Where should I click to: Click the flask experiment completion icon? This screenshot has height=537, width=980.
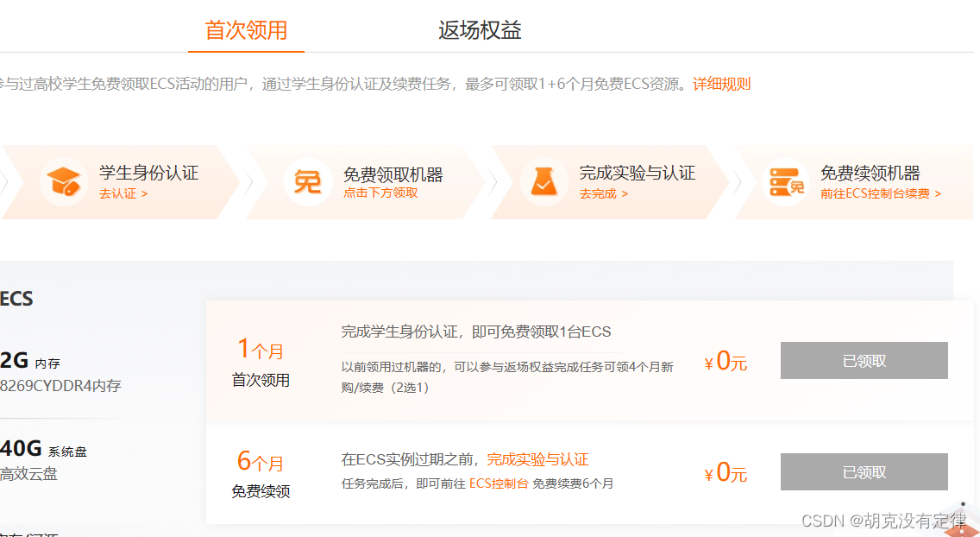point(543,182)
